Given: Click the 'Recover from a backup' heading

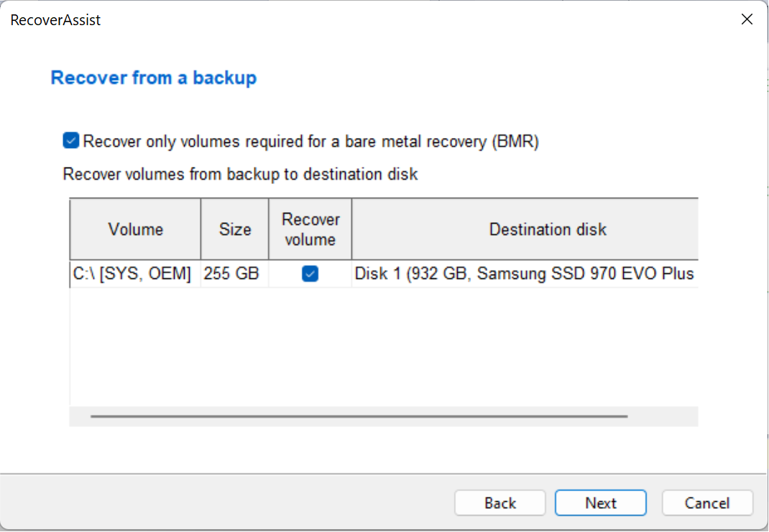Looking at the screenshot, I should click(154, 78).
